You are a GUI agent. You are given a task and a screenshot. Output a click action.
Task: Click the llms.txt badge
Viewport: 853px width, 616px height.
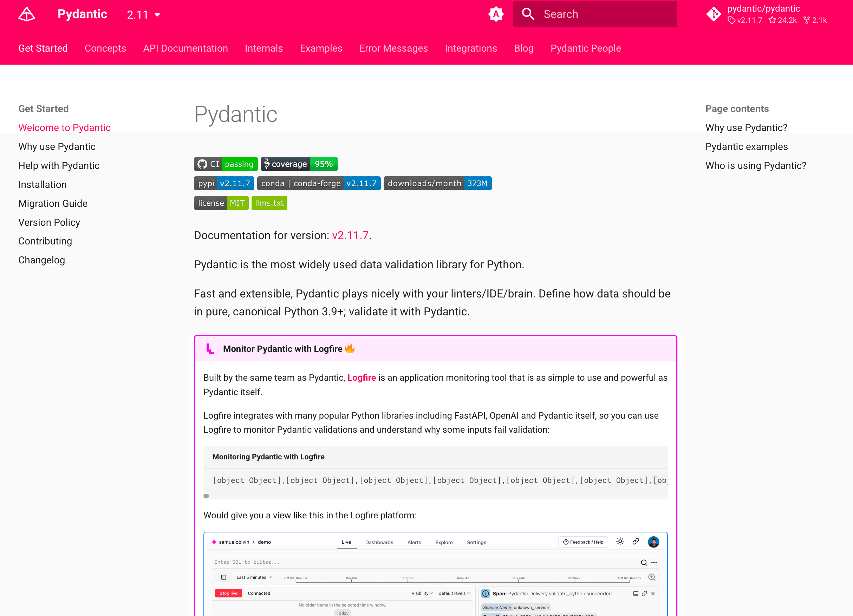pos(269,203)
